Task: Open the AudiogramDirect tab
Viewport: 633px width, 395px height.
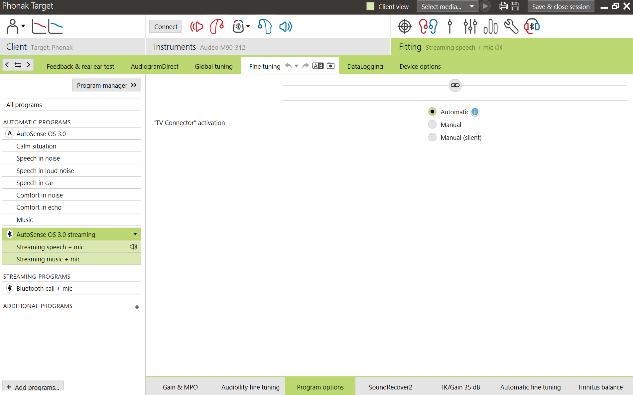Action: [x=155, y=66]
